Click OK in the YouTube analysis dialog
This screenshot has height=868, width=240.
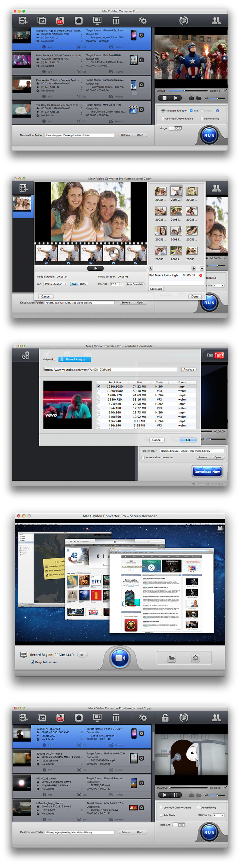[188, 440]
